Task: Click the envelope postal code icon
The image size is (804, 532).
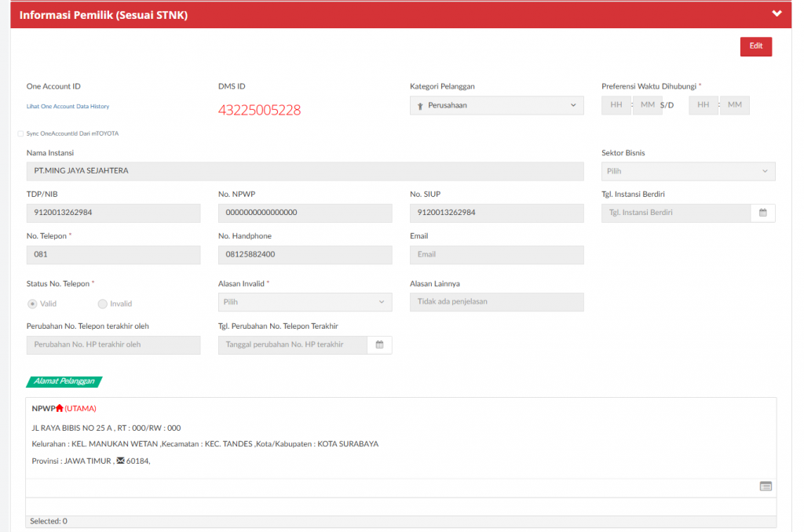Action: (x=120, y=461)
